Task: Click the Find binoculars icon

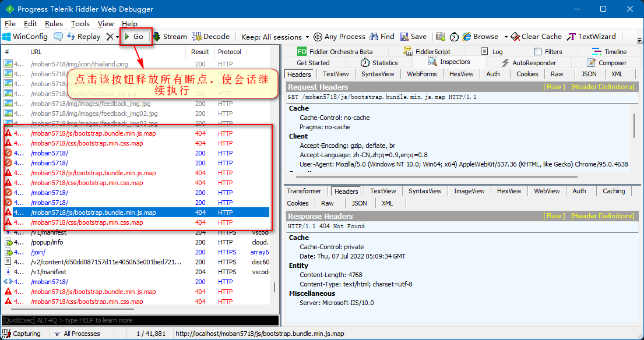Action: 374,37
